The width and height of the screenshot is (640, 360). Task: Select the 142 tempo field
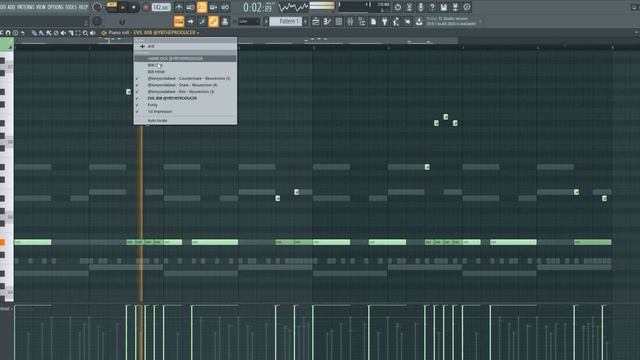(x=161, y=7)
